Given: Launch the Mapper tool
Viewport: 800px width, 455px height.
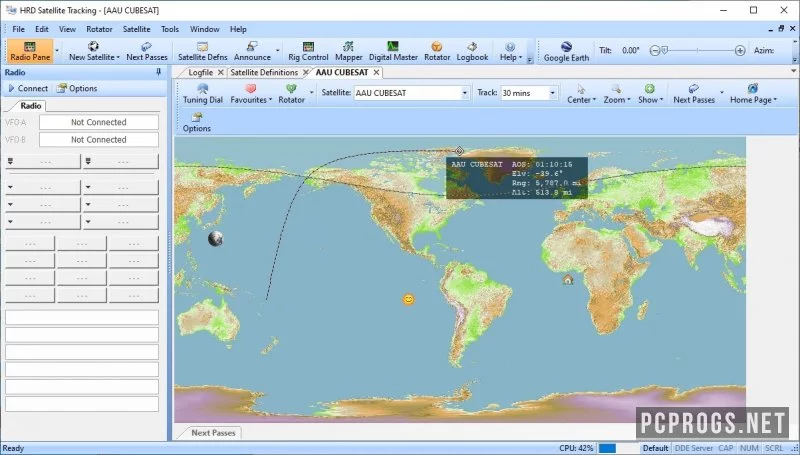Looking at the screenshot, I should (348, 51).
